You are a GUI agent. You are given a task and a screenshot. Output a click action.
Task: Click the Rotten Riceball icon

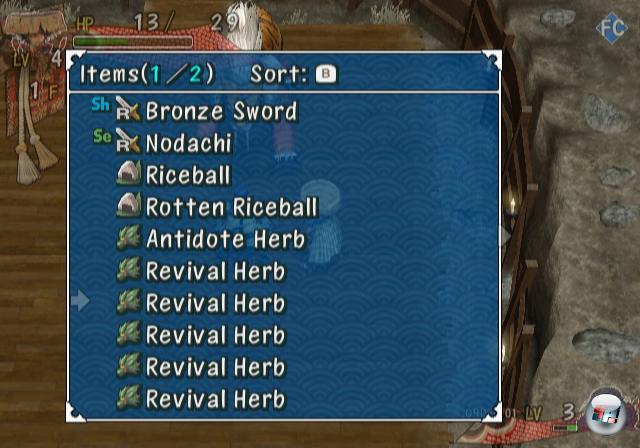(129, 205)
